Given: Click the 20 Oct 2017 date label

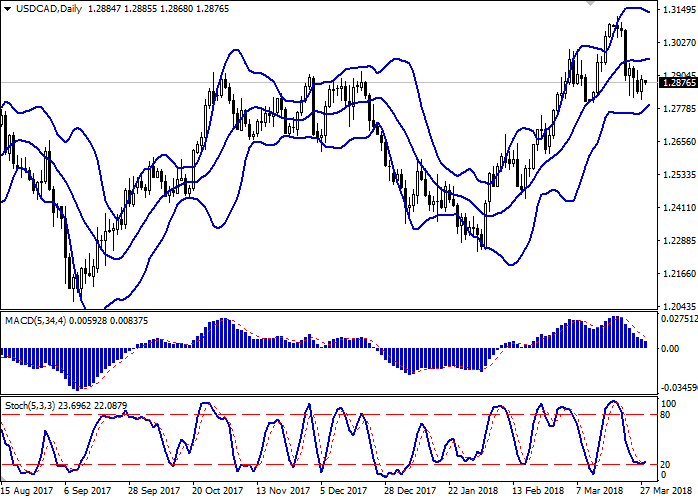Looking at the screenshot, I should [x=218, y=491].
